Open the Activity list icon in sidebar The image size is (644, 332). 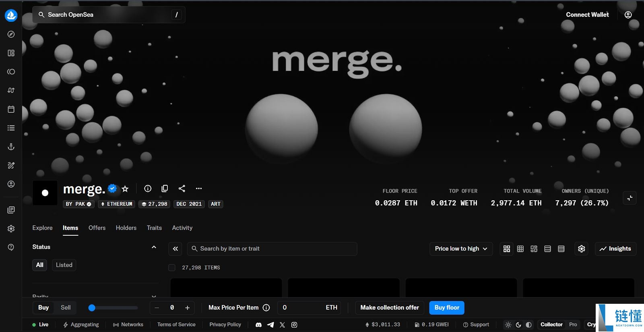coord(11,128)
